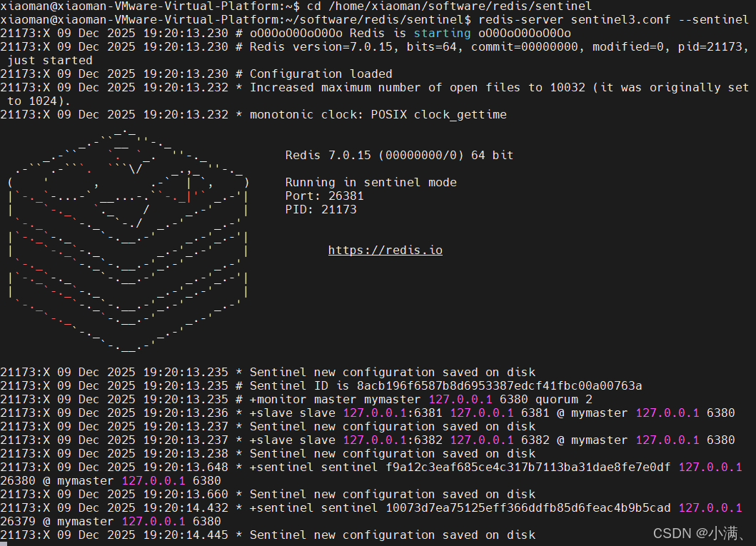
Task: Click the 'Configuration loaded' log line
Action: coord(321,74)
